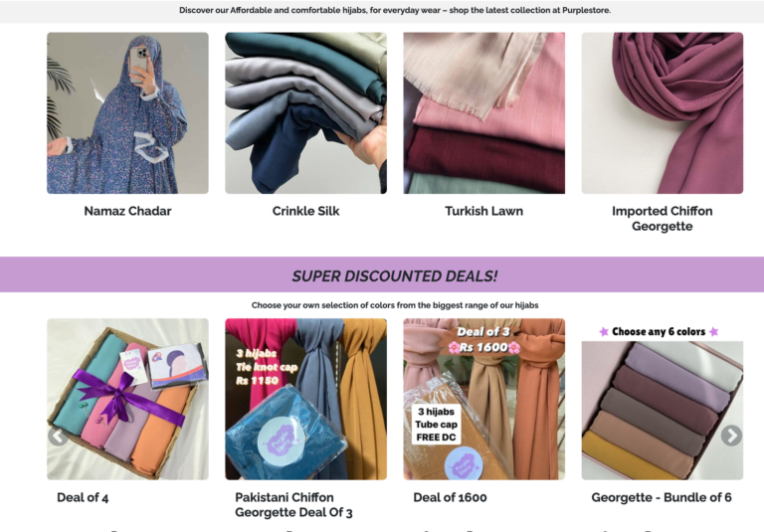View Pakistani Chiffon Georgette Deal image
Viewport: 764px width, 532px height.
pos(306,399)
